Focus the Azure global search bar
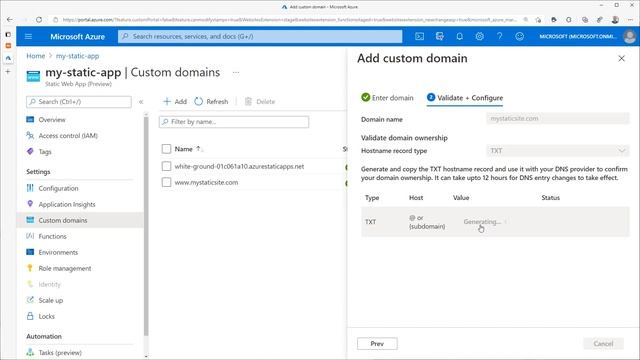The image size is (640, 360). click(x=260, y=36)
